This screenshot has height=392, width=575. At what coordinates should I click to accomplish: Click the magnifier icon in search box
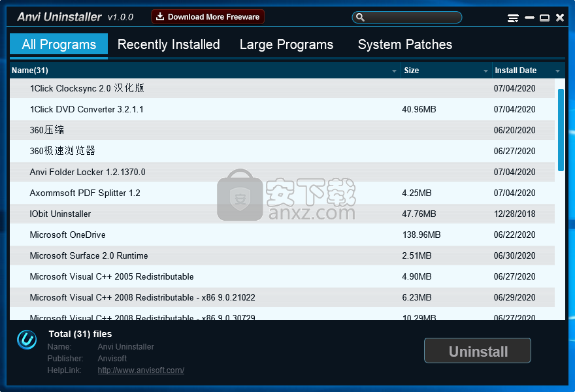pyautogui.click(x=360, y=18)
